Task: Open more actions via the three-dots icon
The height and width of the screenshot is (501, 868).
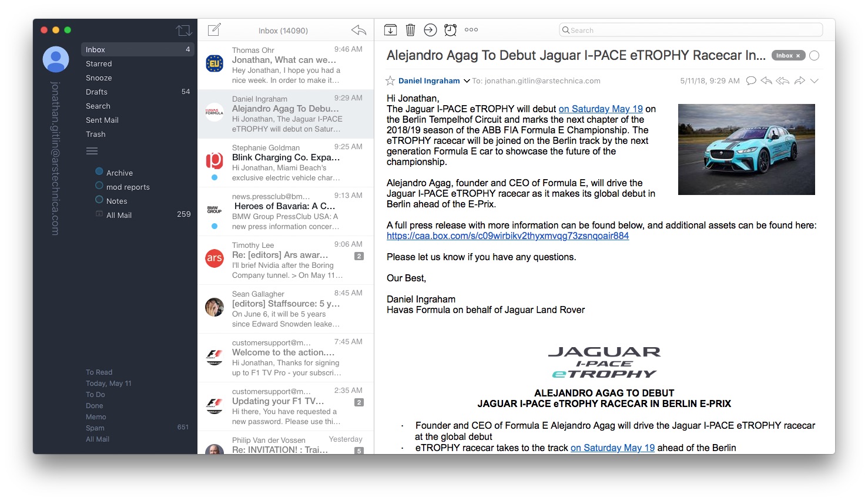Action: pos(471,29)
